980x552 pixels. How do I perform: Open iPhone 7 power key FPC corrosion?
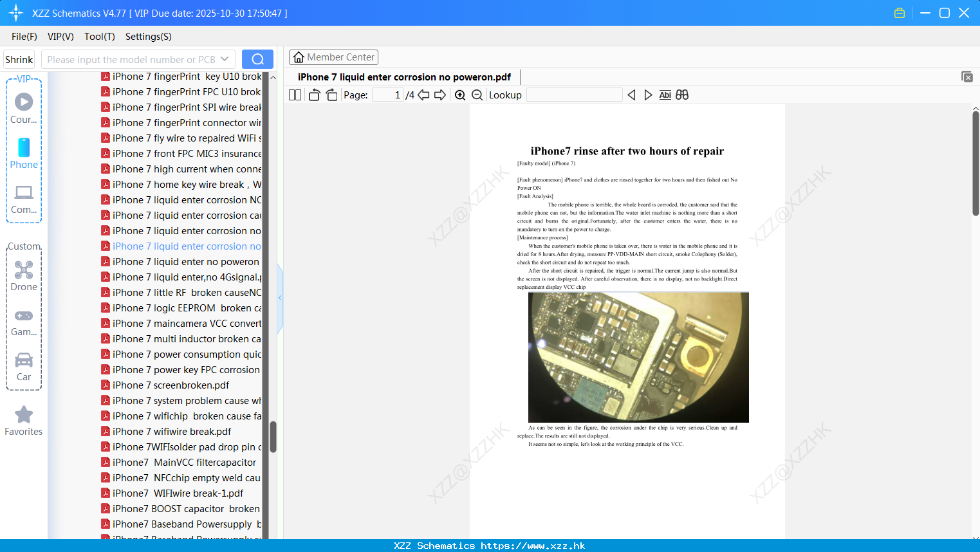tap(181, 370)
